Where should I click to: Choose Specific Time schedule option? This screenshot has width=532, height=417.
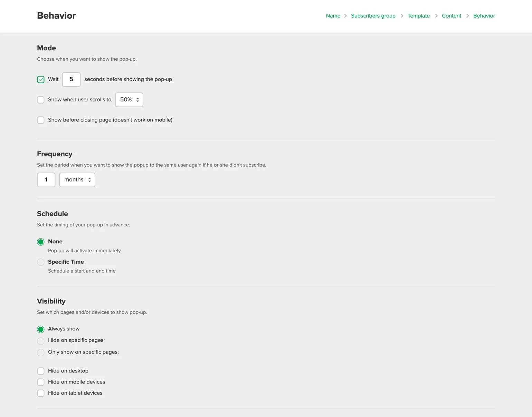point(41,262)
